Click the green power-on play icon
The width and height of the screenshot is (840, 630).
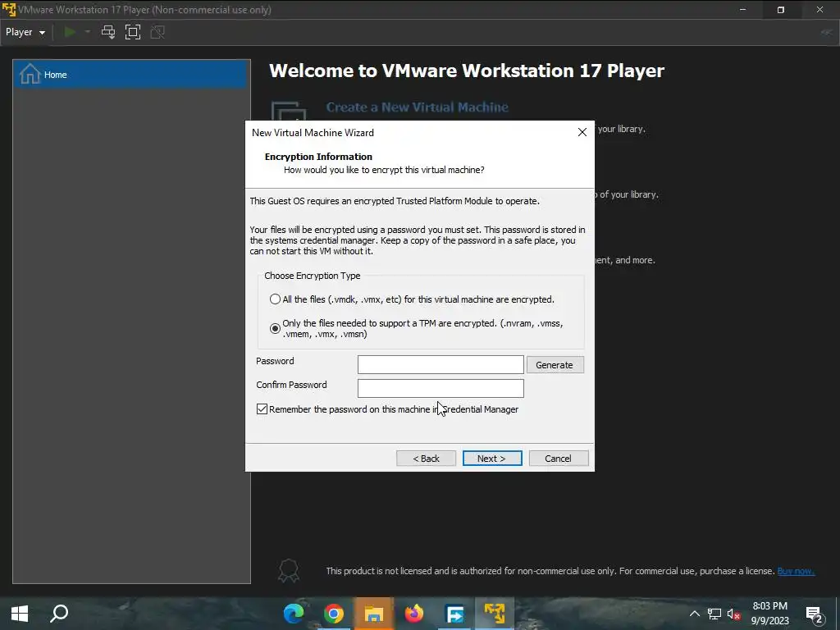[x=70, y=32]
